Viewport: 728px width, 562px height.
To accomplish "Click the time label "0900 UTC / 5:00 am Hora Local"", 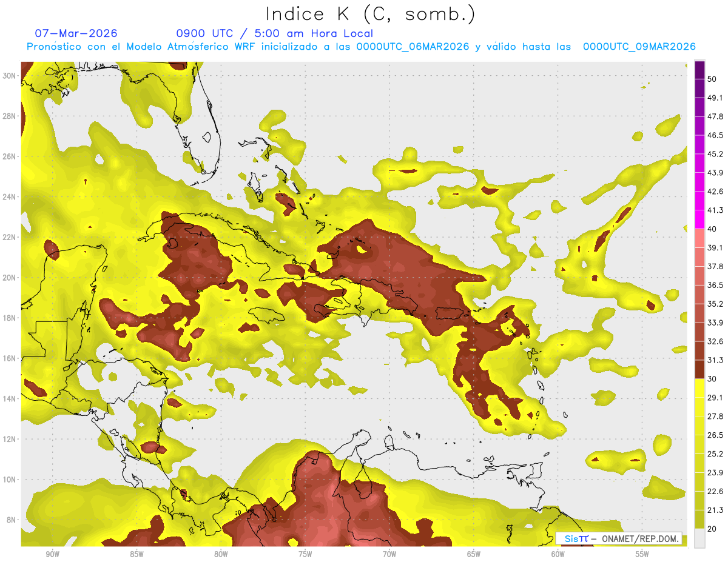I will click(274, 33).
